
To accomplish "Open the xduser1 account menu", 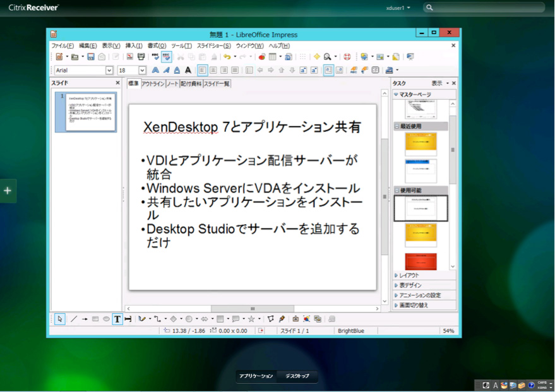I will [398, 8].
